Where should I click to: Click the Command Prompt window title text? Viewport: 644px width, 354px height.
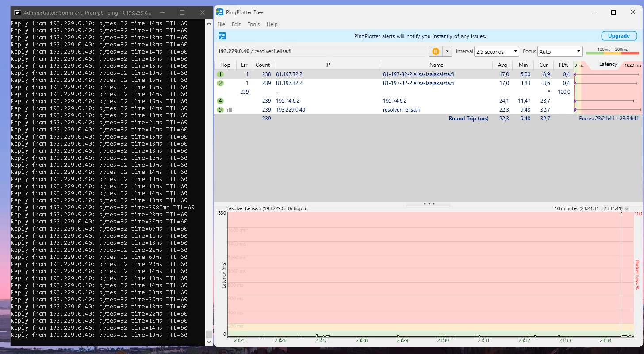pyautogui.click(x=88, y=13)
